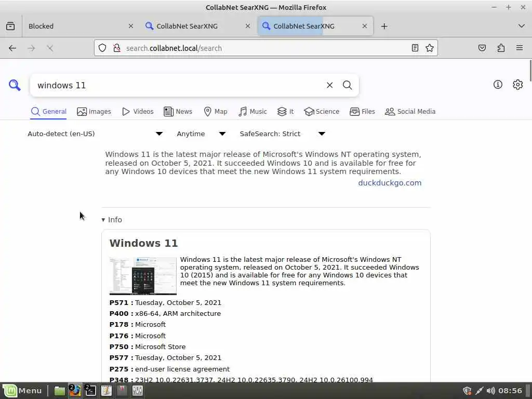532x399 pixels.
Task: Switch to middle CollabNet SearXNG tab
Action: point(198,26)
